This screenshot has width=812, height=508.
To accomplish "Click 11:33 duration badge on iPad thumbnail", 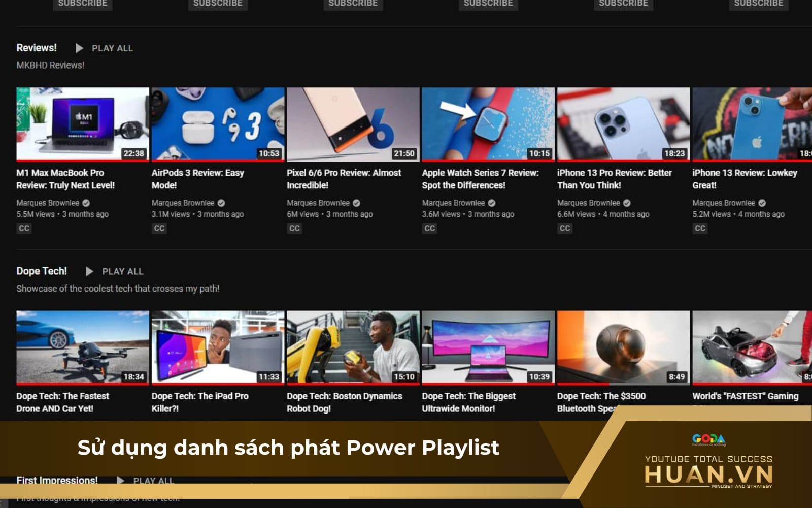I will 269,377.
